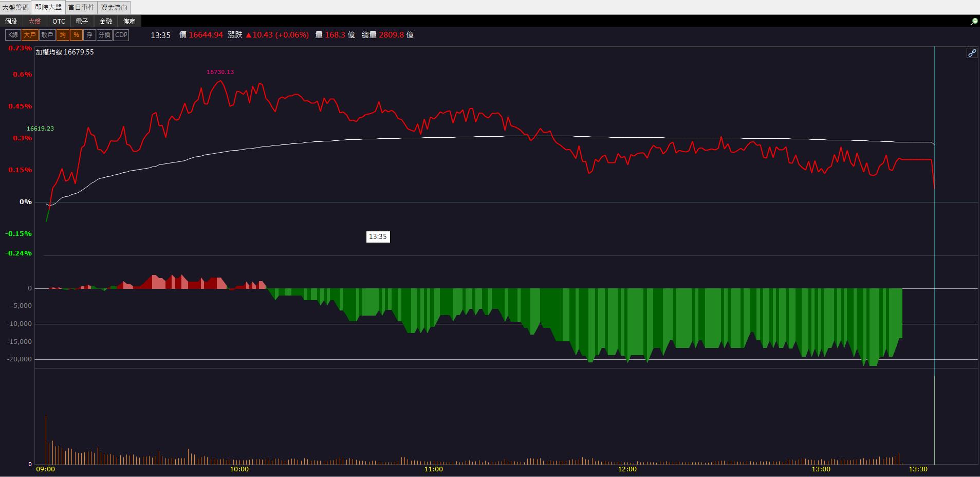Toggle the % percentage scale button
The width and height of the screenshot is (980, 477).
pos(76,35)
